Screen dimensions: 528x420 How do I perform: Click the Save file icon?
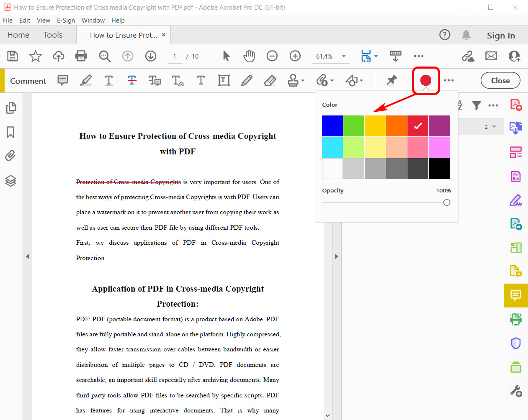[13, 56]
